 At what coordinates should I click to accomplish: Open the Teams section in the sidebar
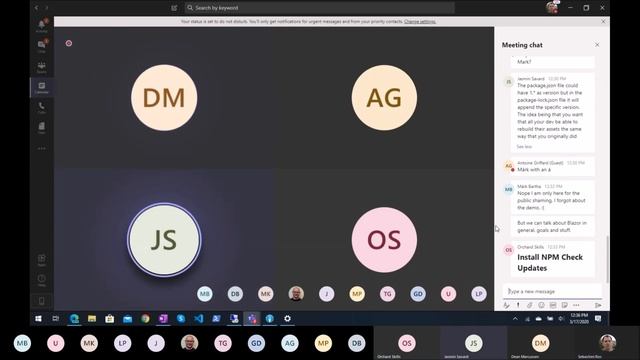pyautogui.click(x=42, y=67)
